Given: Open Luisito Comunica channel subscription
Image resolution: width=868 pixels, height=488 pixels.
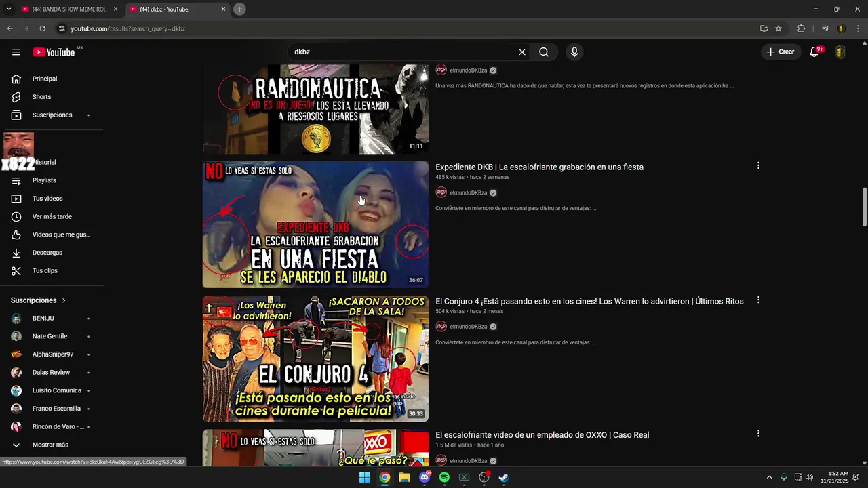Looking at the screenshot, I should (52, 390).
